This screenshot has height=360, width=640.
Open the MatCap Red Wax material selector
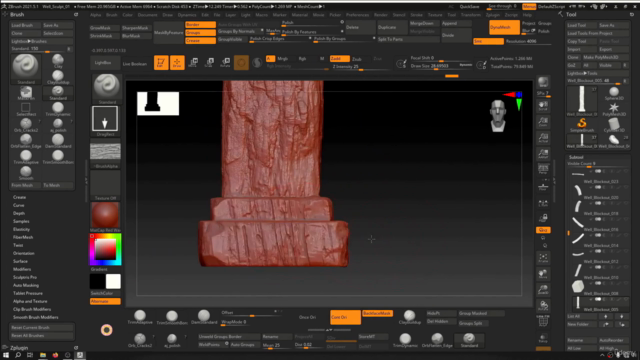click(x=105, y=216)
